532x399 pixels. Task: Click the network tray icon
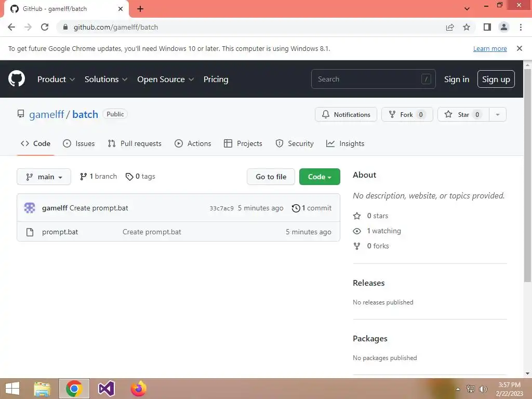point(471,389)
